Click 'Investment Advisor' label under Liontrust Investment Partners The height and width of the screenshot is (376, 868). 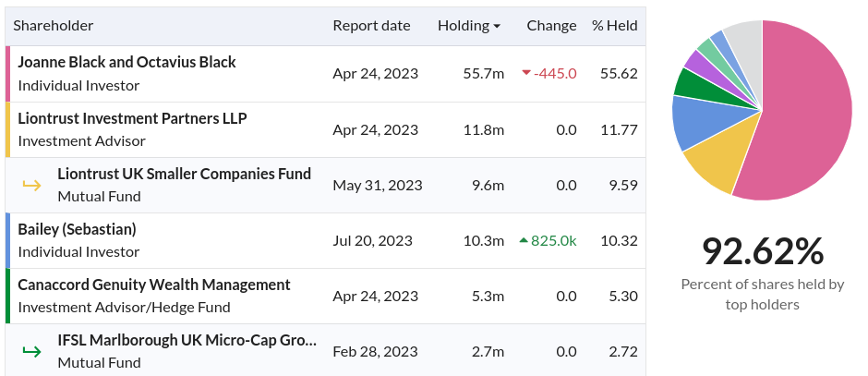[82, 140]
